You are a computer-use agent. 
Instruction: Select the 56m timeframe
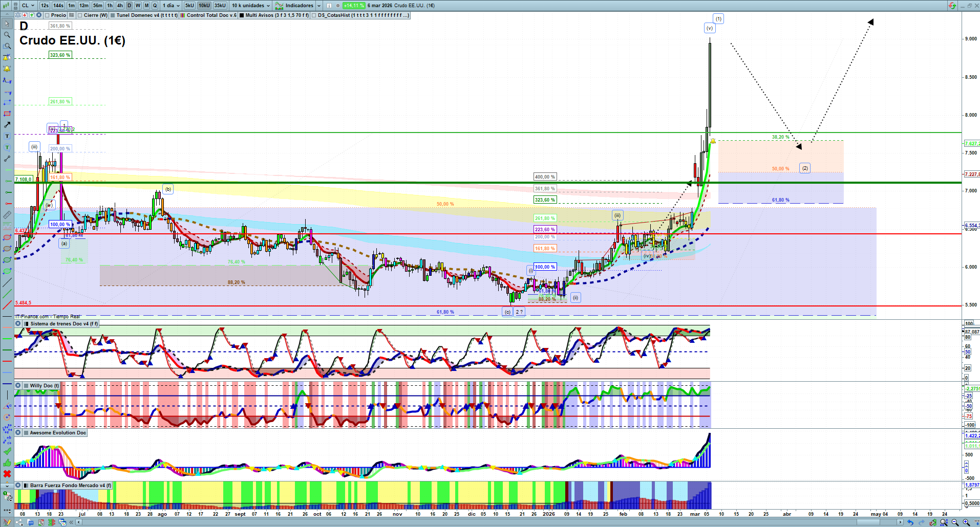[x=98, y=6]
